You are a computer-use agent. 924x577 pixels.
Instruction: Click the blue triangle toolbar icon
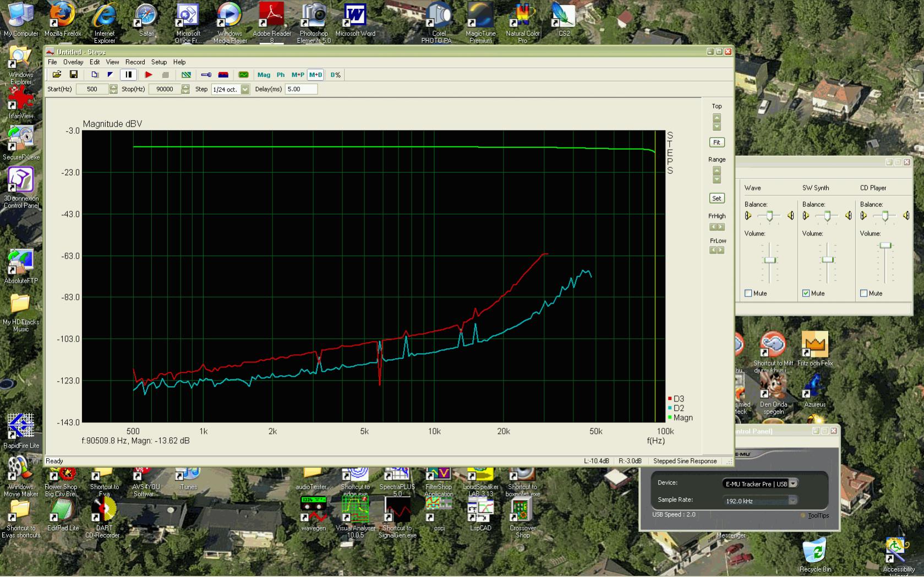[x=110, y=75]
